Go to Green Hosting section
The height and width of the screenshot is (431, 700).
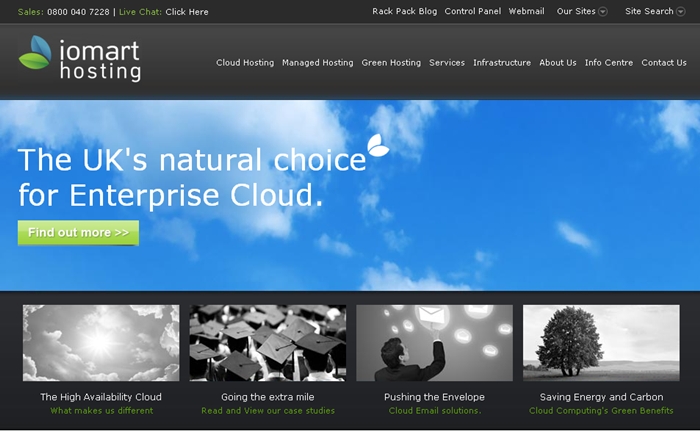pos(391,63)
